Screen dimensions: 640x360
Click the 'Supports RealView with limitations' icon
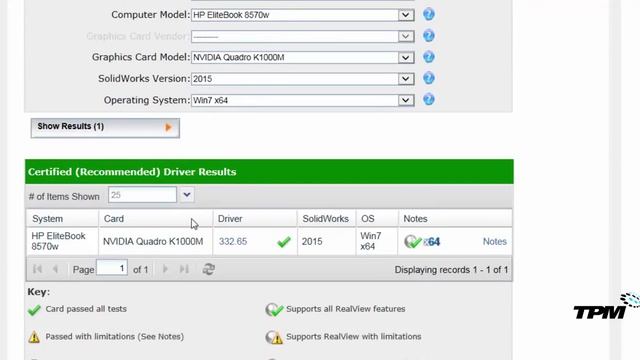274,337
